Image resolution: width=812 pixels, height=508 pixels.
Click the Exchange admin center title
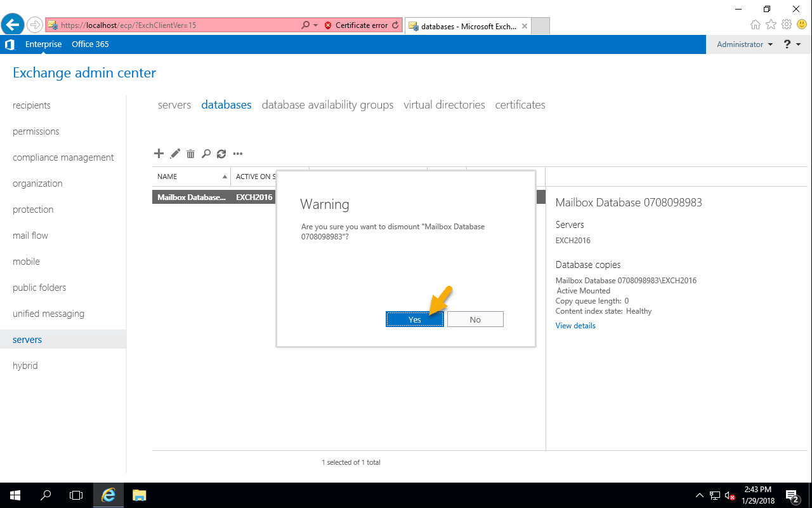pos(84,73)
